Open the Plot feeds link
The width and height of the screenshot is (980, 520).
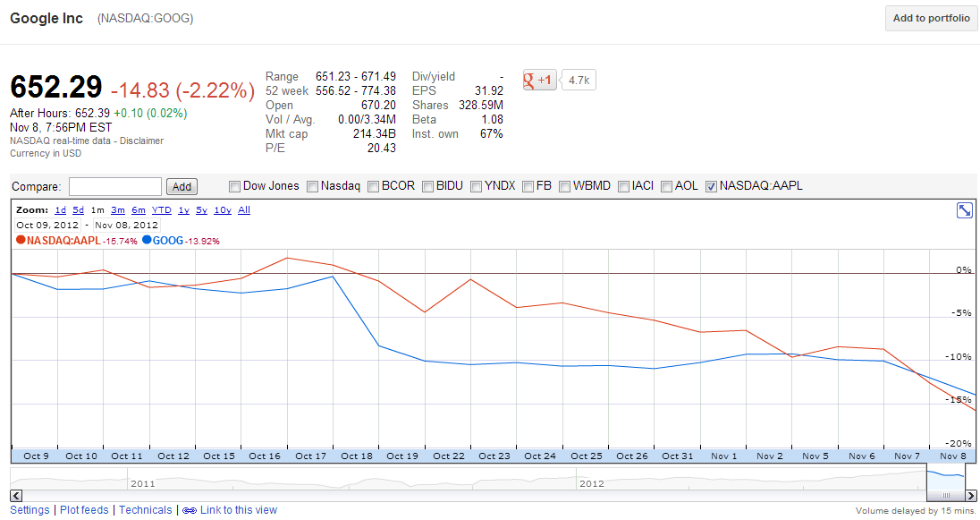[x=84, y=510]
